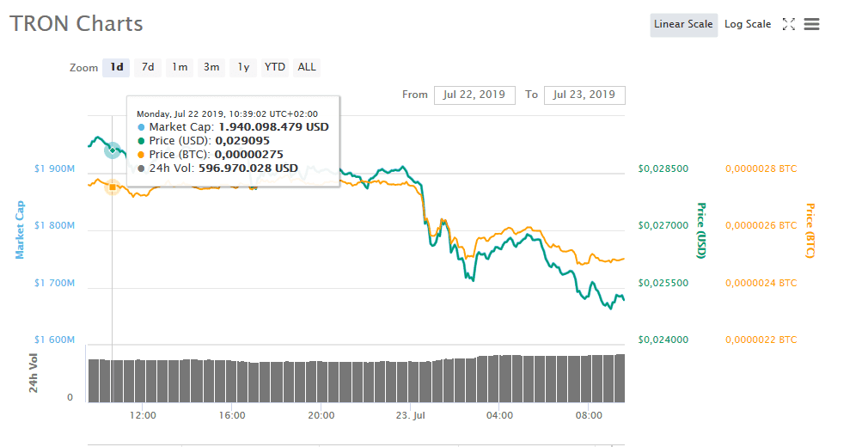Click the orange BTC price marker on chart
This screenshot has height=447, width=868.
point(112,187)
